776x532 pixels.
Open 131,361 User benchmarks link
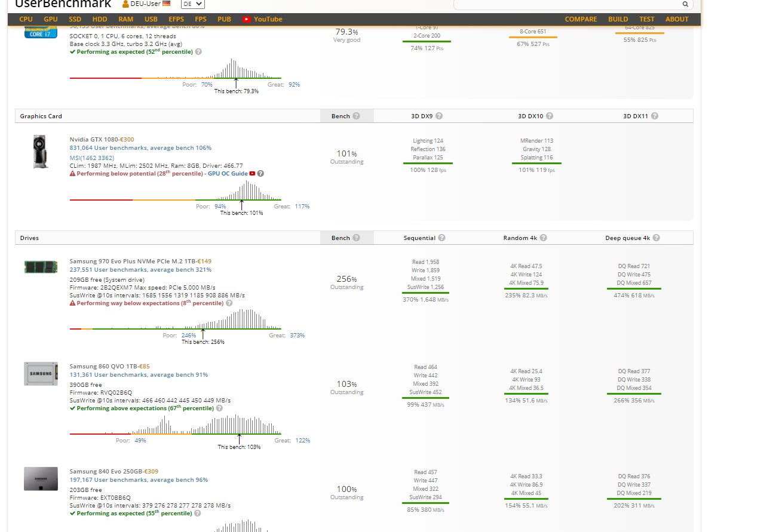[x=139, y=374]
